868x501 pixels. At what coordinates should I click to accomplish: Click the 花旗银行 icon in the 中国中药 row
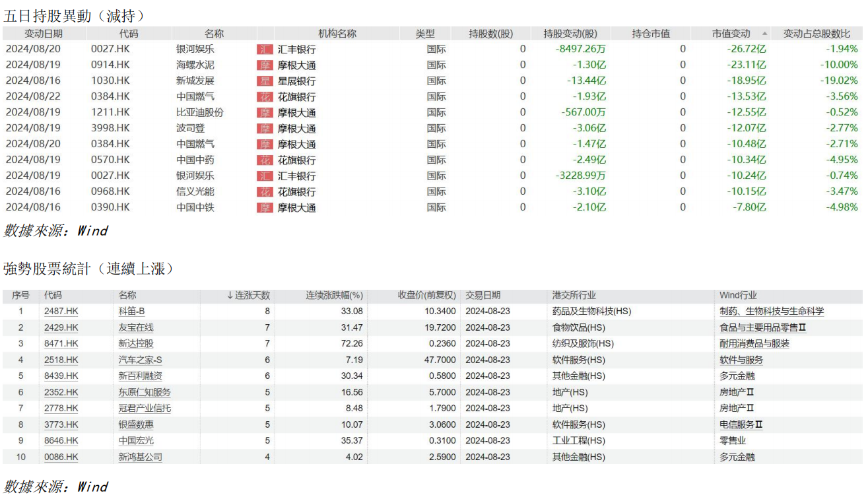tap(265, 160)
